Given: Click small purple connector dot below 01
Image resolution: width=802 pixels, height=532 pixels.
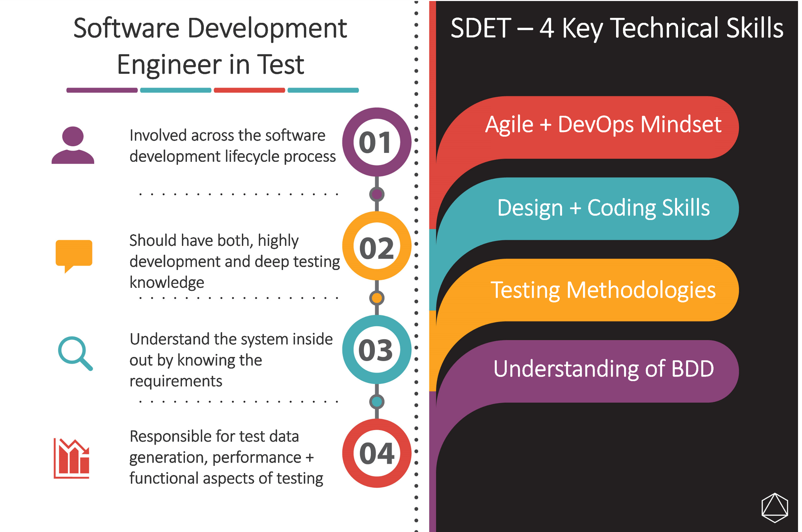Looking at the screenshot, I should [x=377, y=195].
